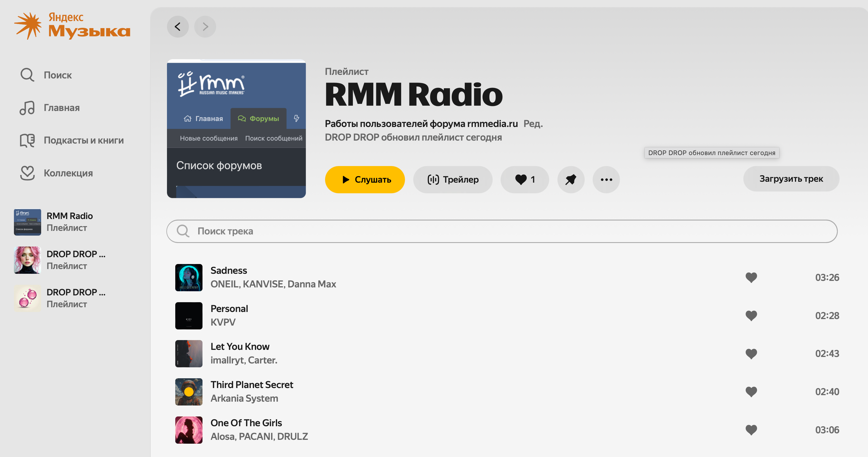Like the track Sadness with heart

point(751,278)
